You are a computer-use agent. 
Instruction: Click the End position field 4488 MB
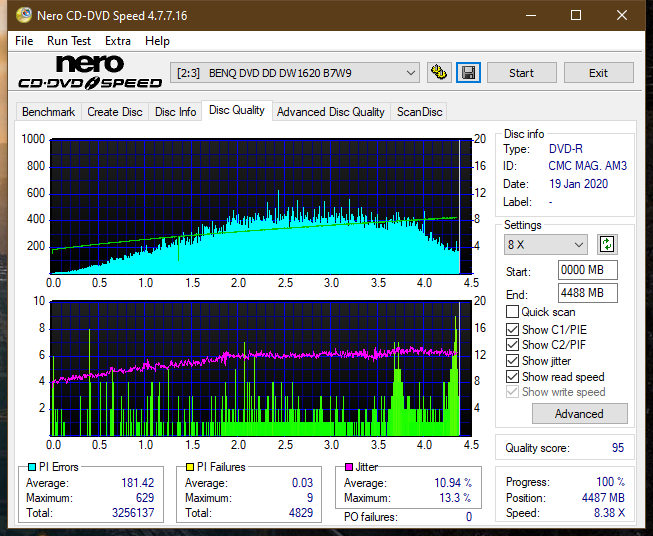tap(587, 293)
